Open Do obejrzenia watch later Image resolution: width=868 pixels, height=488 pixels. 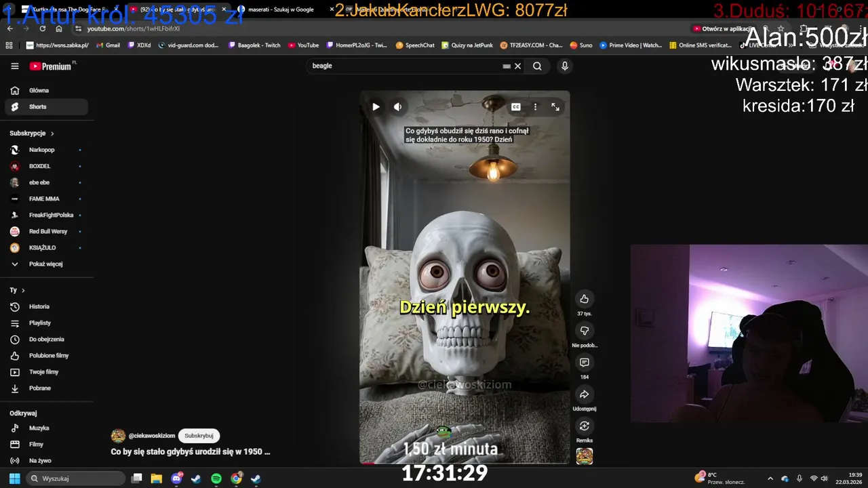pos(46,339)
